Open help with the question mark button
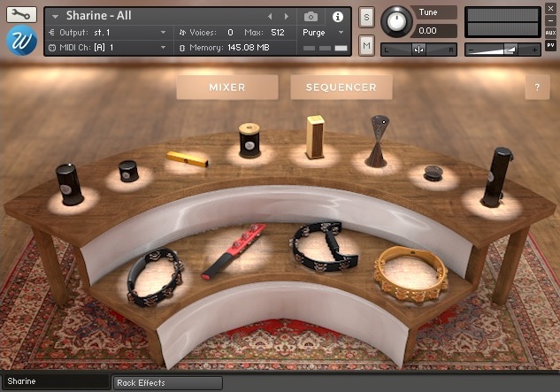The width and height of the screenshot is (560, 392). click(537, 88)
